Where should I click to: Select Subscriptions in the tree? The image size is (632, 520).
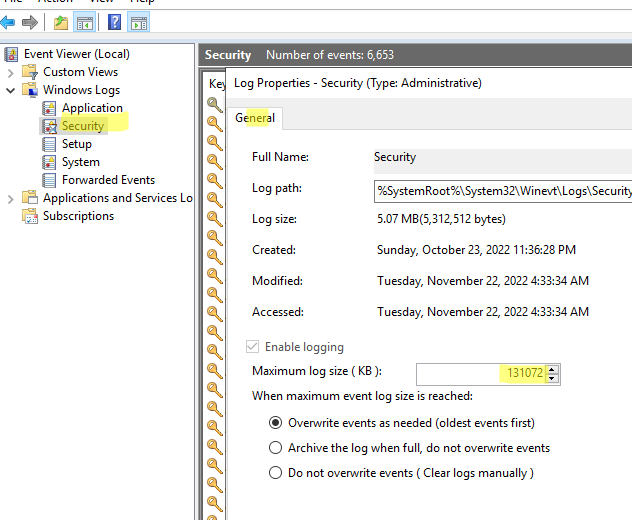click(x=79, y=216)
